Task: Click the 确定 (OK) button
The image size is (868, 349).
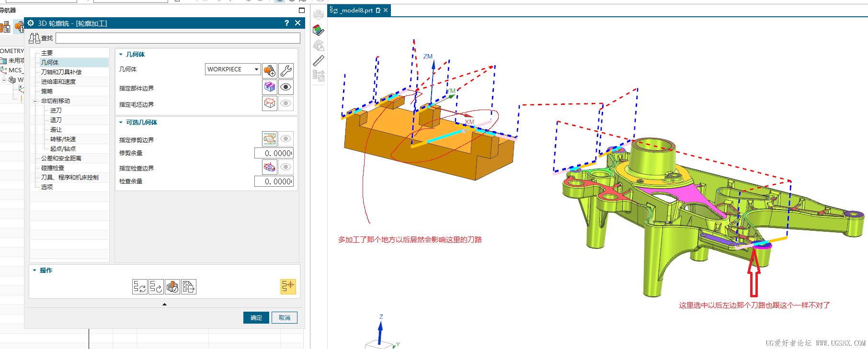Action: point(256,318)
